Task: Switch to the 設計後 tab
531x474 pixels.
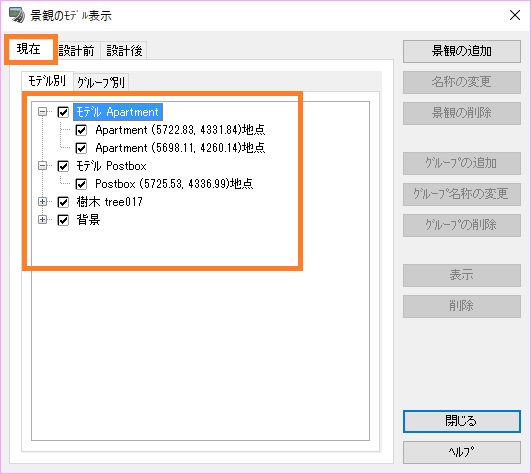Action: [124, 51]
